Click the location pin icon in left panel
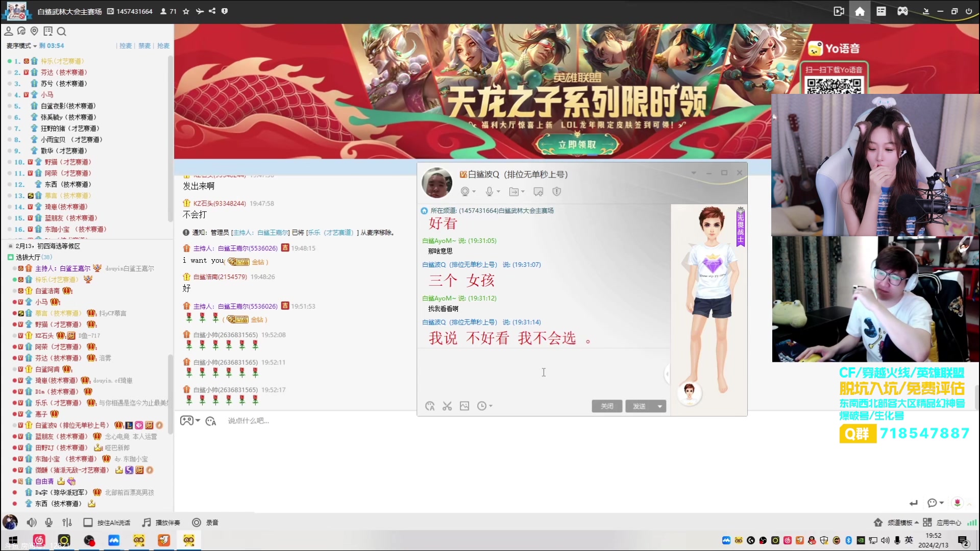The image size is (980, 551). (x=34, y=31)
